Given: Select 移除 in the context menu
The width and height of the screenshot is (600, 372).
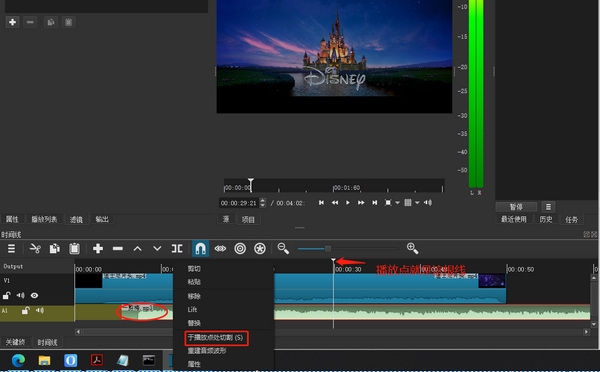Looking at the screenshot, I should click(194, 296).
